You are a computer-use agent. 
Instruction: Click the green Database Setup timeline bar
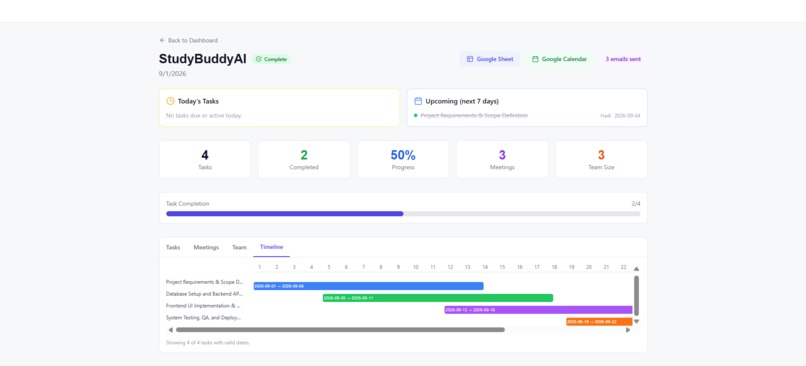[438, 298]
